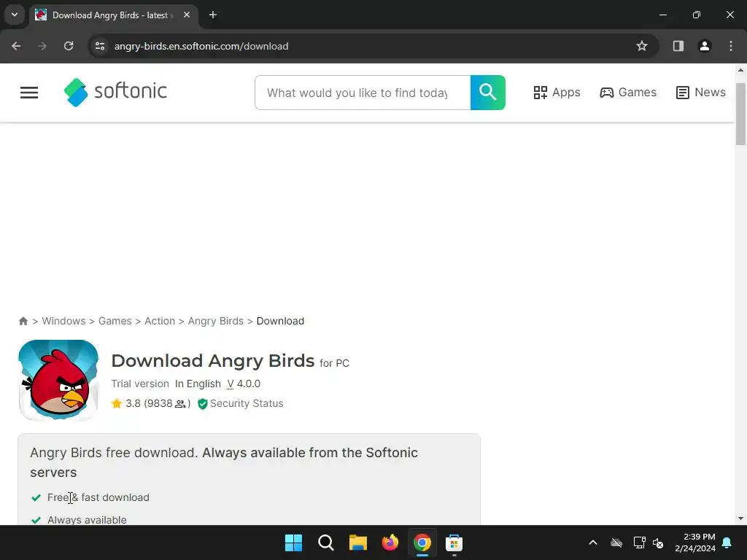Viewport: 747px width, 560px height.
Task: Open the News section
Action: (x=701, y=93)
